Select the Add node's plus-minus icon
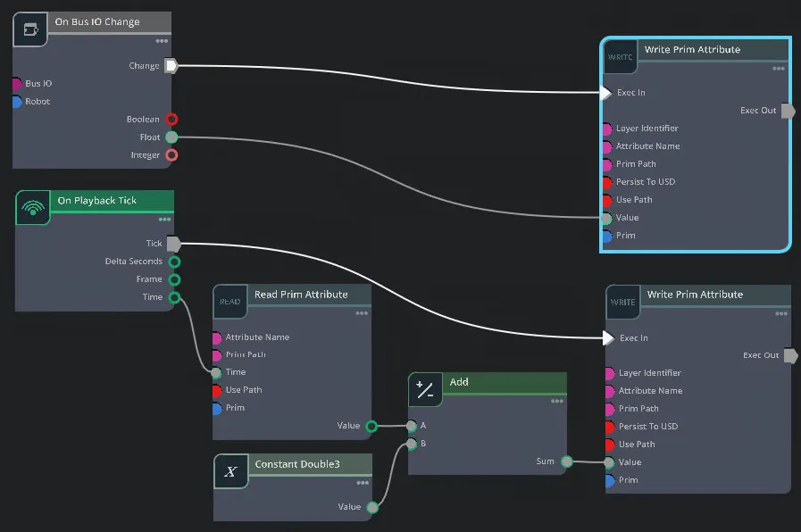The width and height of the screenshot is (801, 532). point(425,390)
